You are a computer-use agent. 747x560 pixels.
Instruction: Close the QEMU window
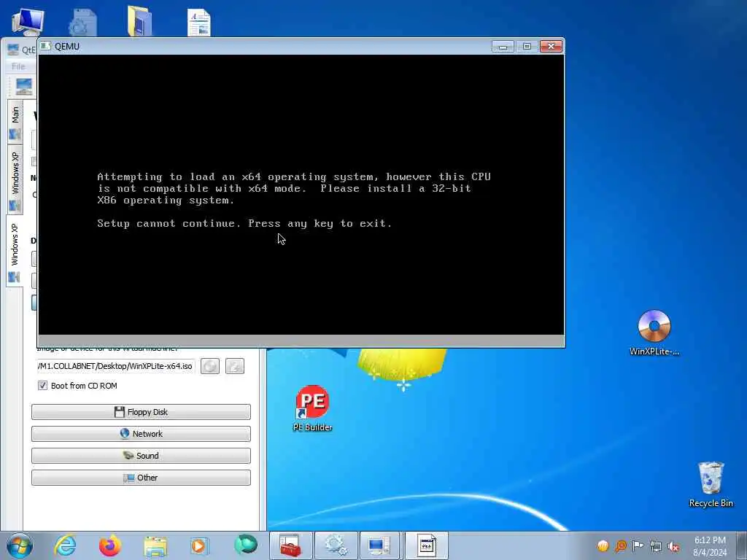click(551, 46)
